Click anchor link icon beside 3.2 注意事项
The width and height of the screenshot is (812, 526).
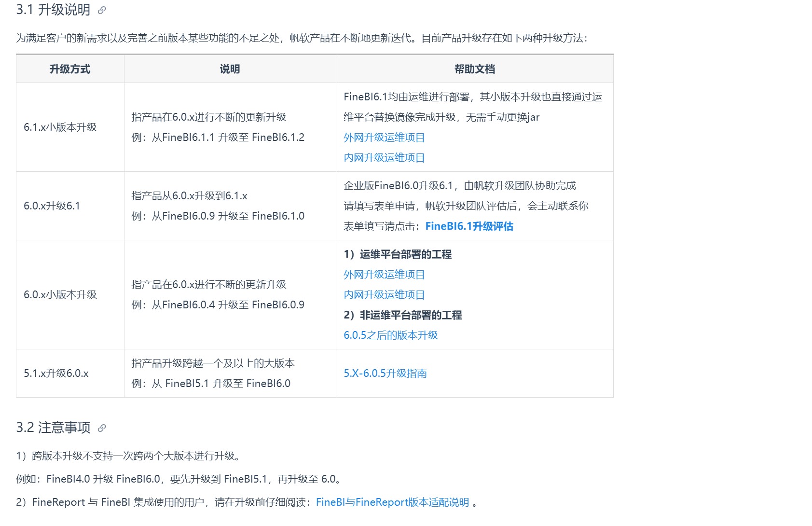102,428
